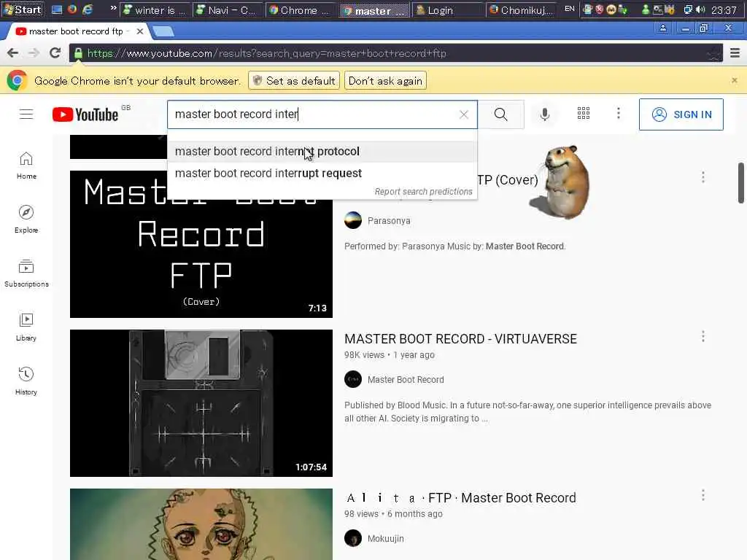The height and width of the screenshot is (560, 747).
Task: Switch to Navi taskbar window
Action: tap(226, 10)
